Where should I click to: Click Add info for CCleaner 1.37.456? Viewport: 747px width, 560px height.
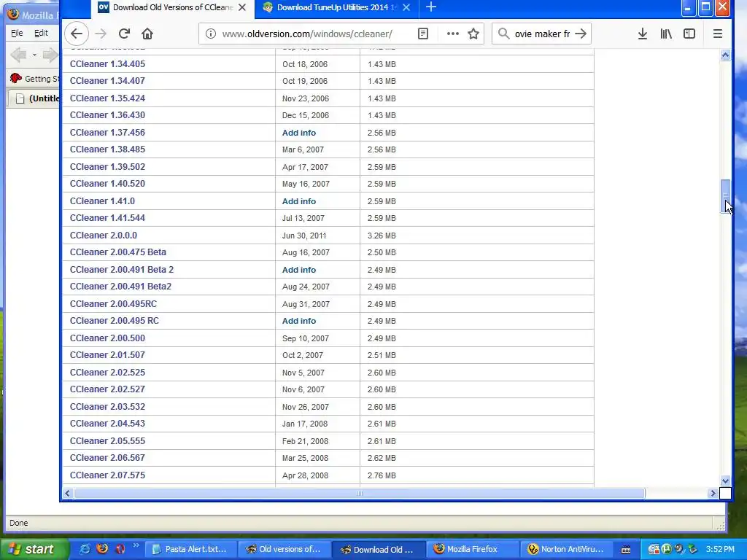click(x=298, y=133)
